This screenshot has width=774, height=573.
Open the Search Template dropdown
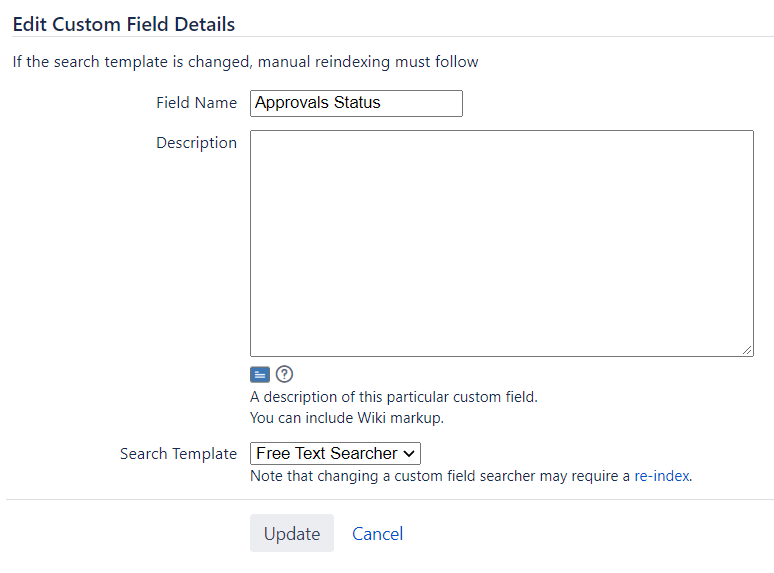click(x=335, y=453)
